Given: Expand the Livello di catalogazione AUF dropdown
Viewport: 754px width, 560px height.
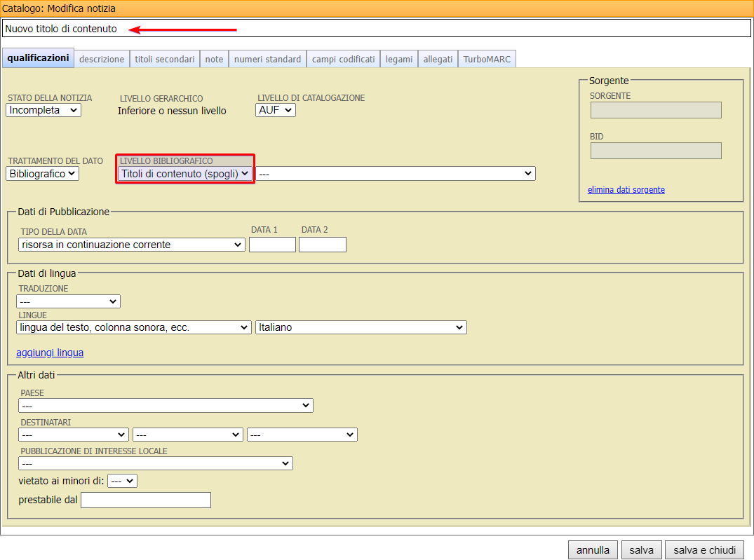Looking at the screenshot, I should coord(275,110).
